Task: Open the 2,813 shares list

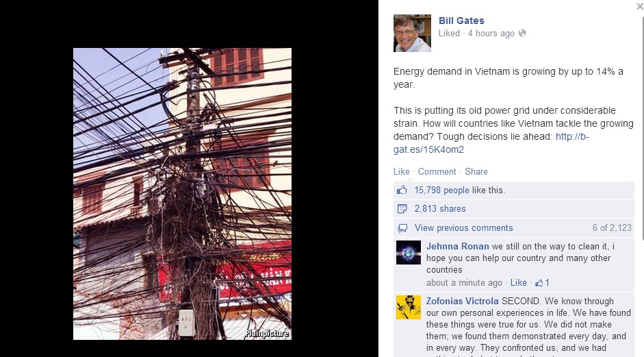Action: [x=440, y=208]
